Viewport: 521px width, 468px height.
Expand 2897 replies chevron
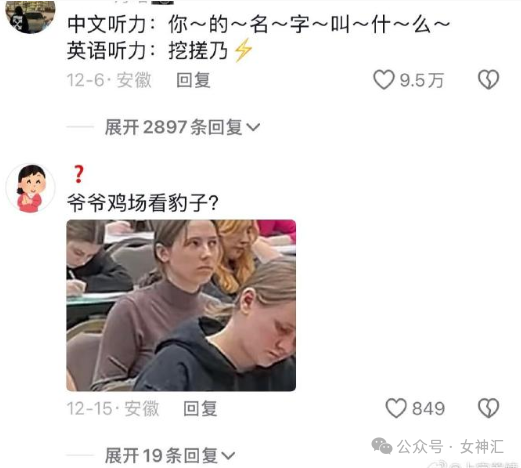click(x=253, y=127)
